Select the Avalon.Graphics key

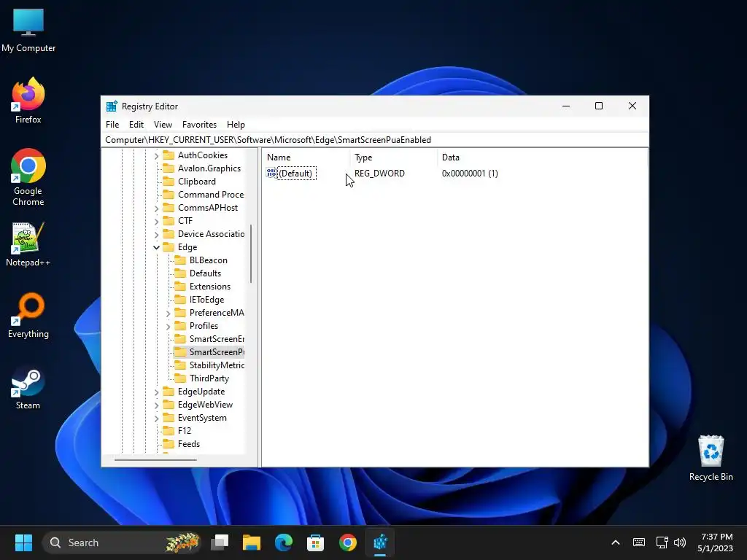click(x=209, y=168)
